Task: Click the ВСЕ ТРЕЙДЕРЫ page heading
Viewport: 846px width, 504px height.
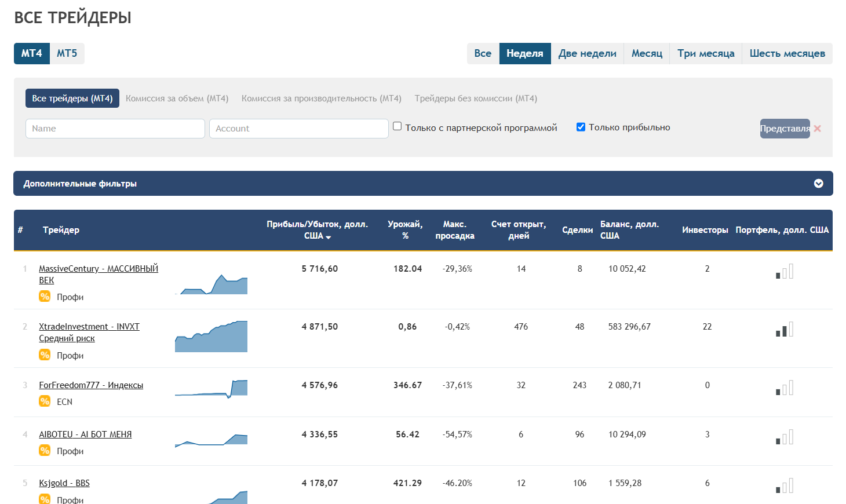Action: point(72,17)
